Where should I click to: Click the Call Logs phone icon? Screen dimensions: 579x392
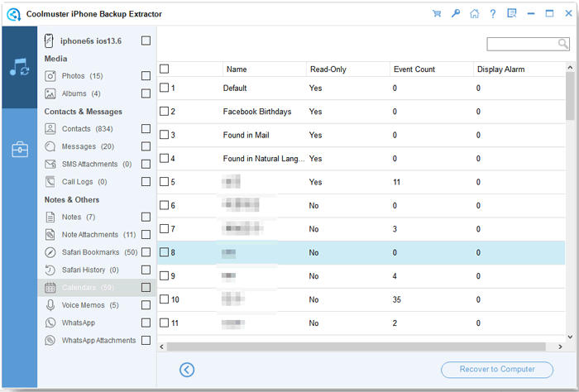[x=50, y=182]
